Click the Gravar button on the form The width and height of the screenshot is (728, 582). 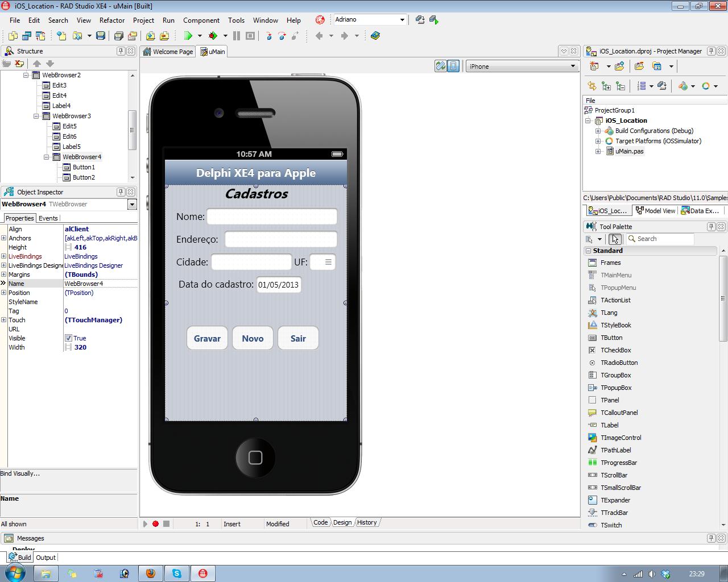tap(207, 338)
